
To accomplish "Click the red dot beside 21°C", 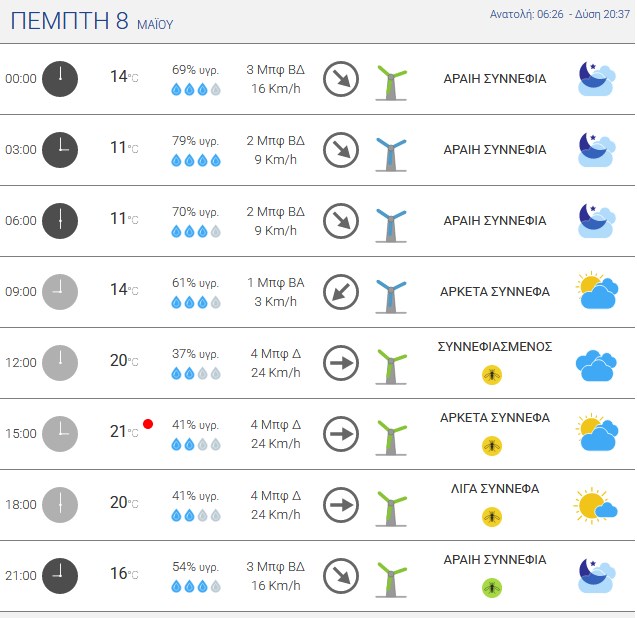I will pos(148,424).
